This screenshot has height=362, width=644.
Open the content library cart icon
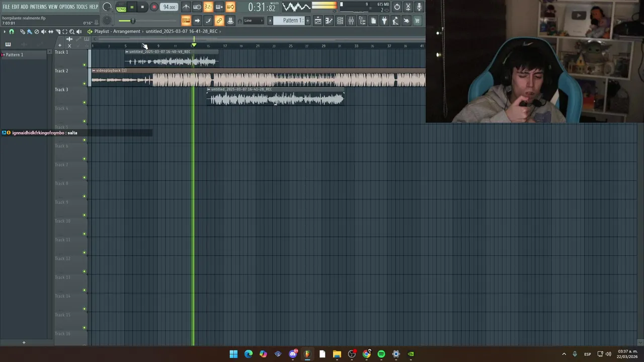click(418, 21)
